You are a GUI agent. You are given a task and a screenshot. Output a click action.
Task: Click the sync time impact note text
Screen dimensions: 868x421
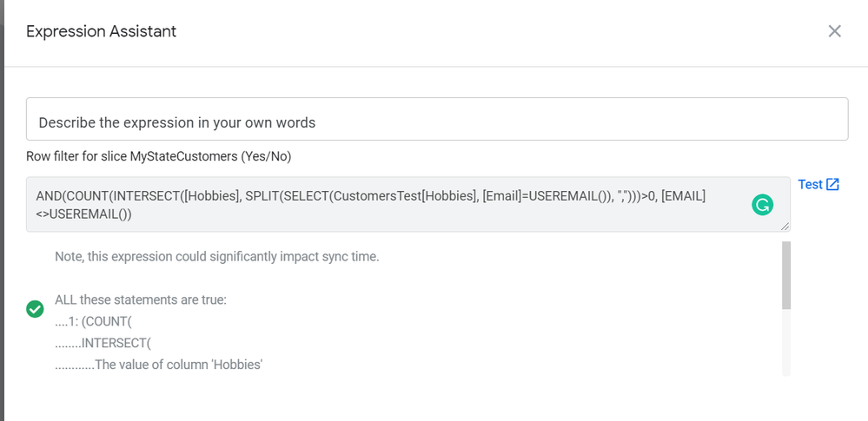[x=217, y=257]
